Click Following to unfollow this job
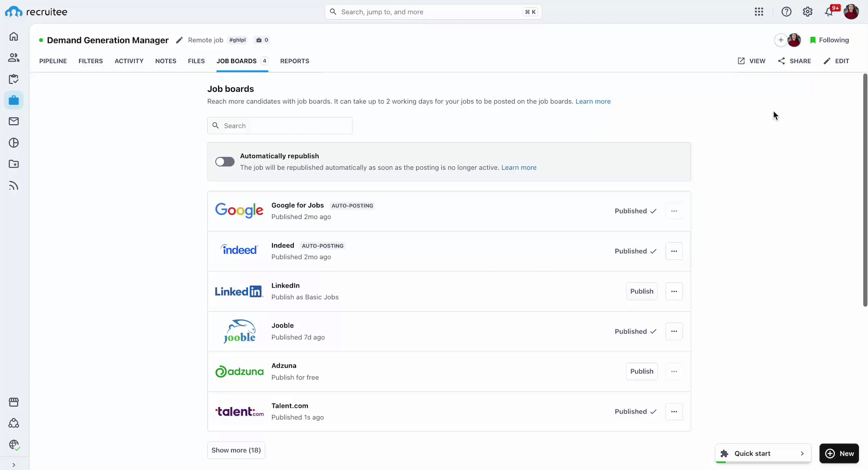This screenshot has width=868, height=470. click(x=829, y=40)
